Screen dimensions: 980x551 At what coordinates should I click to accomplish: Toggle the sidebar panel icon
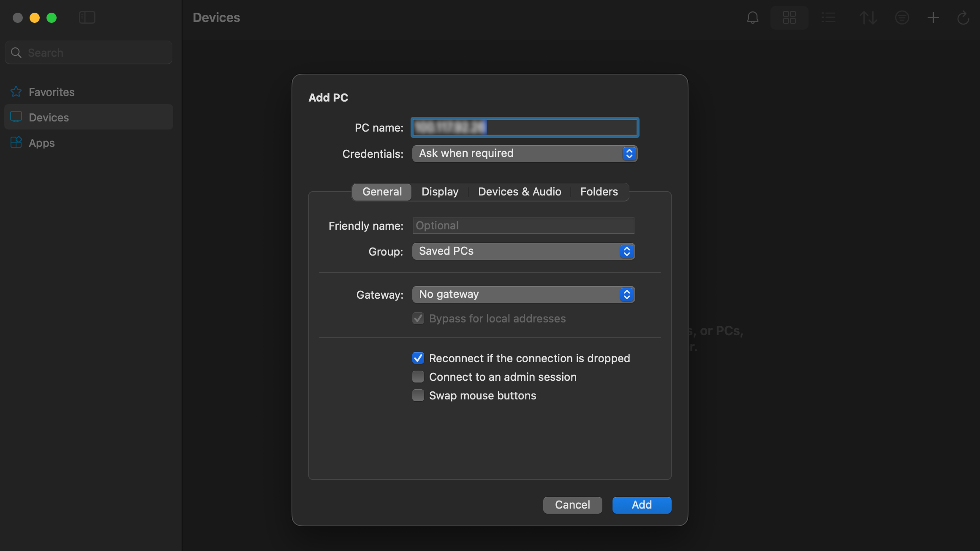pyautogui.click(x=87, y=18)
